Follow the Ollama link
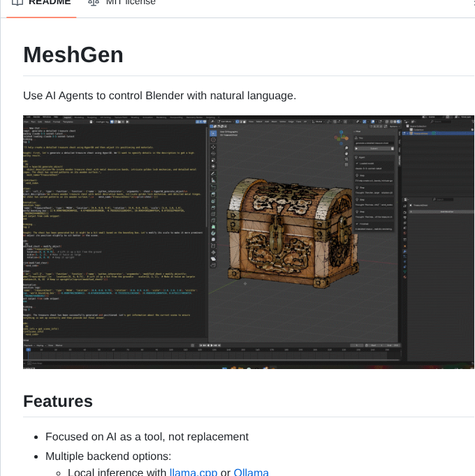This screenshot has height=476, width=475. click(x=251, y=472)
